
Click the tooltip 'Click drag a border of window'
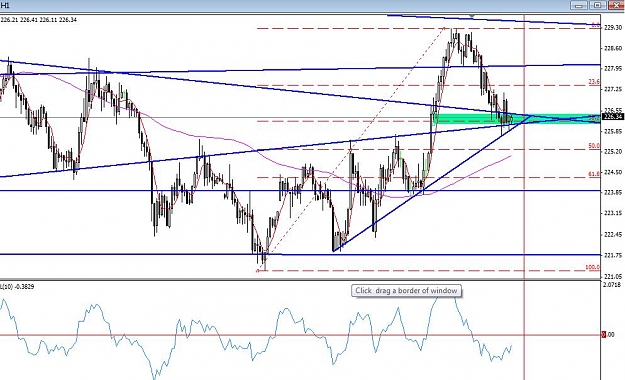click(x=406, y=291)
